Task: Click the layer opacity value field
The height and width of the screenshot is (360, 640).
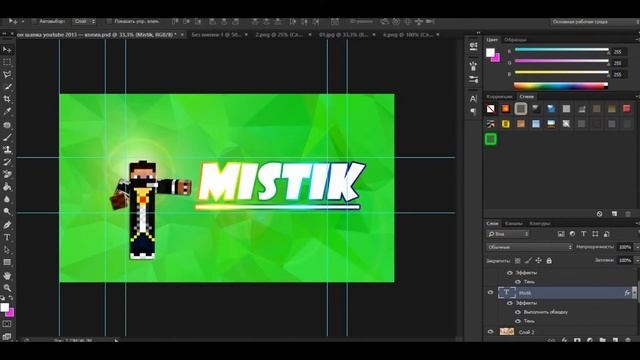Action: click(x=624, y=247)
